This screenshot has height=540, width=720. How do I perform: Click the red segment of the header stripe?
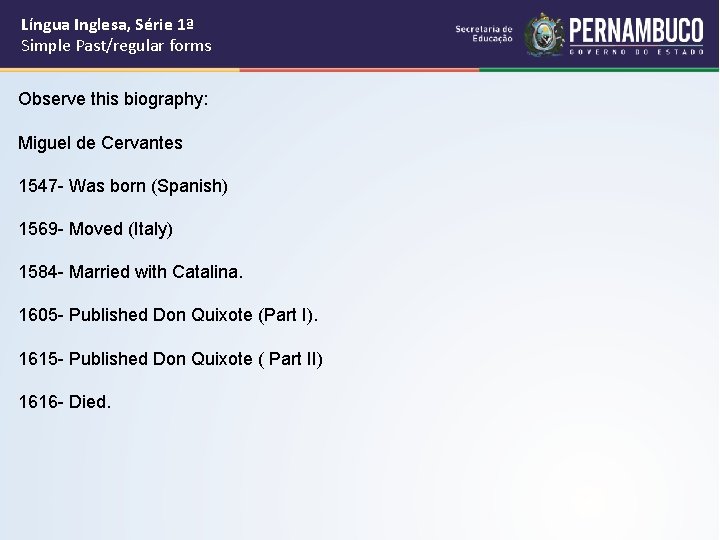(360, 70)
